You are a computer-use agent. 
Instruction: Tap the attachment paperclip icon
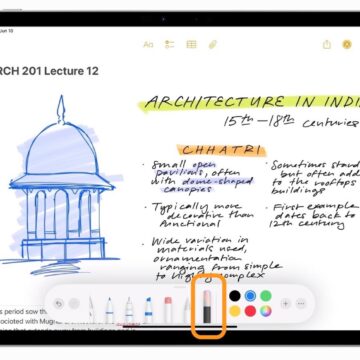[213, 45]
